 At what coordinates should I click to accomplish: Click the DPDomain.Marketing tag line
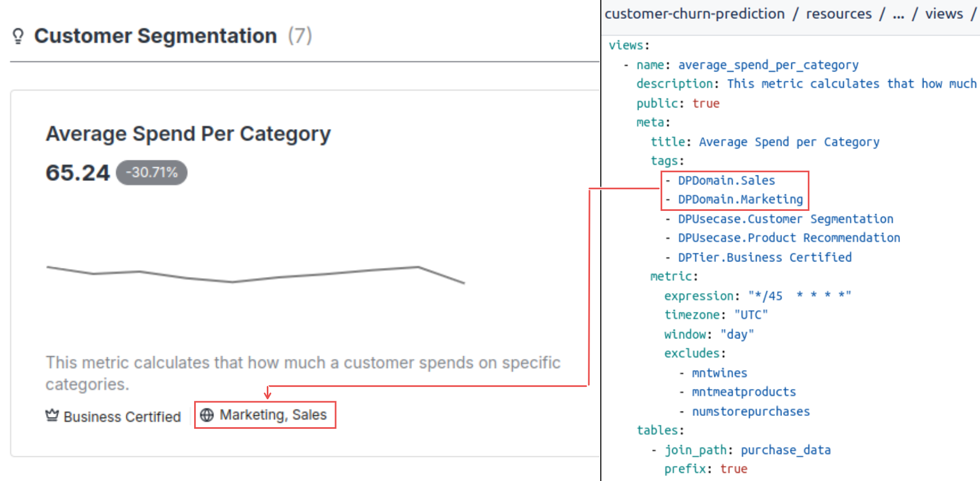(x=734, y=200)
